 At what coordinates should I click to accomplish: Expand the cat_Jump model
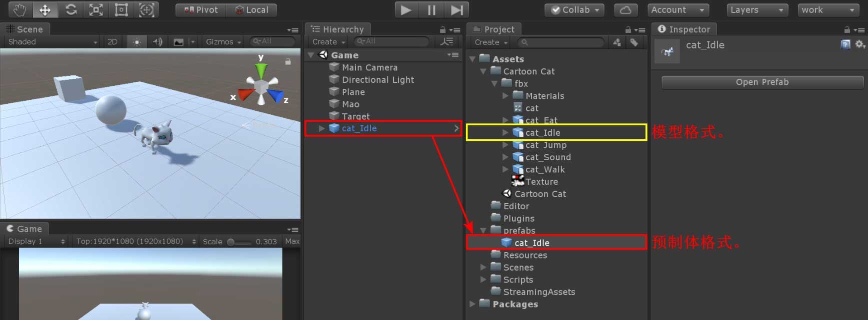click(505, 145)
